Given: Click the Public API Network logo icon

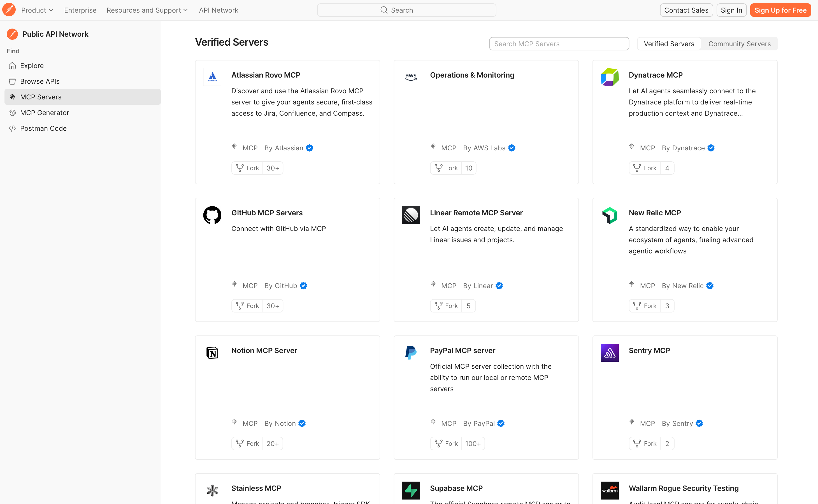Looking at the screenshot, I should pyautogui.click(x=12, y=34).
